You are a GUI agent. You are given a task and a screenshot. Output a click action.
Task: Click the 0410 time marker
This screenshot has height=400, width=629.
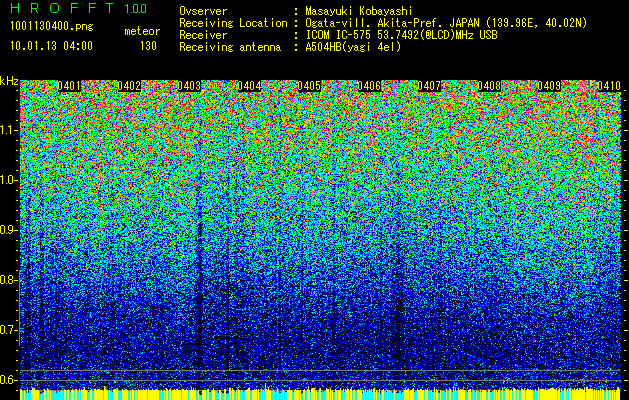coord(609,86)
